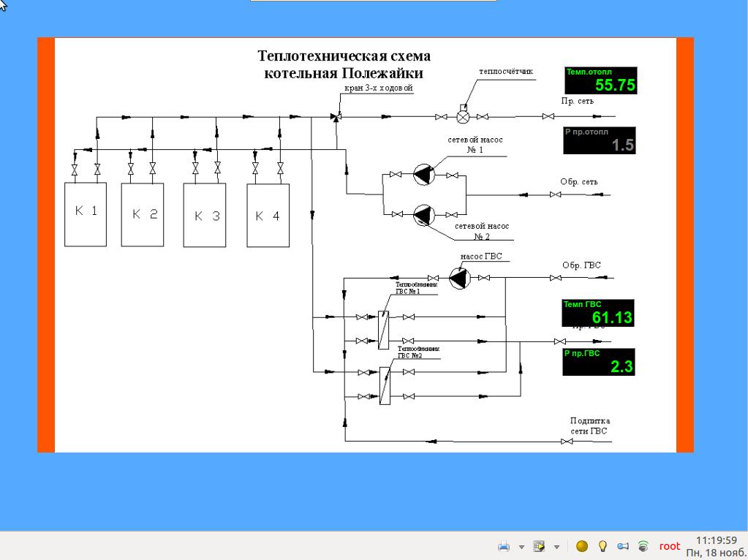Click network pump № 1 symbol
The width and height of the screenshot is (748, 560).
pyautogui.click(x=423, y=175)
